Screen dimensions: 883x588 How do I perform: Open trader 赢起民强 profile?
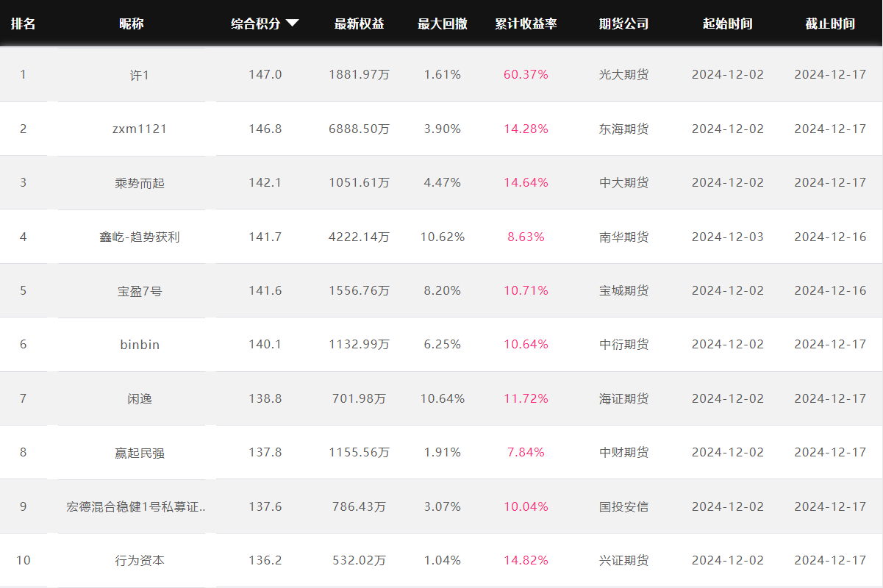140,453
